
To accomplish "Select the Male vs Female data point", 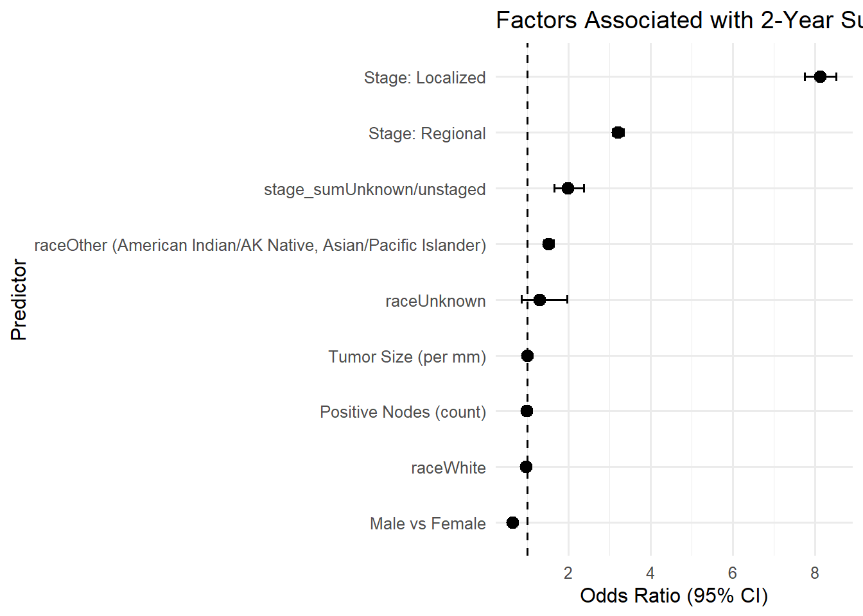I will tap(512, 523).
